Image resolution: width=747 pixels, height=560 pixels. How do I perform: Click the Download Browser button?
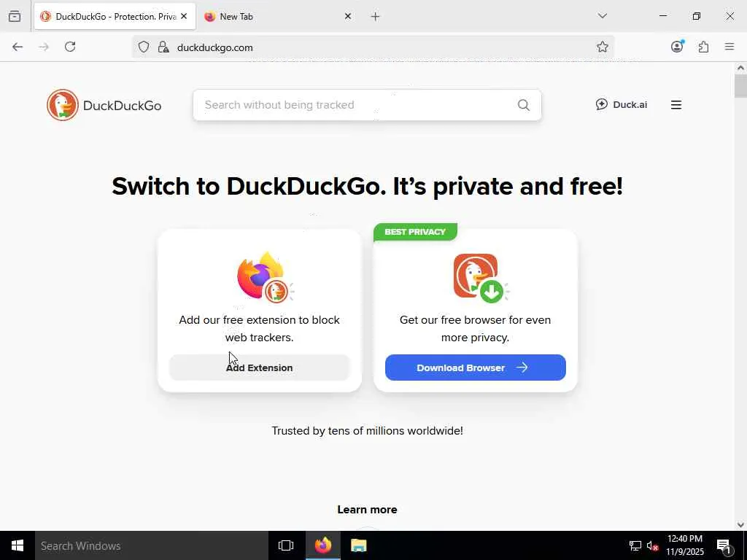[475, 367]
